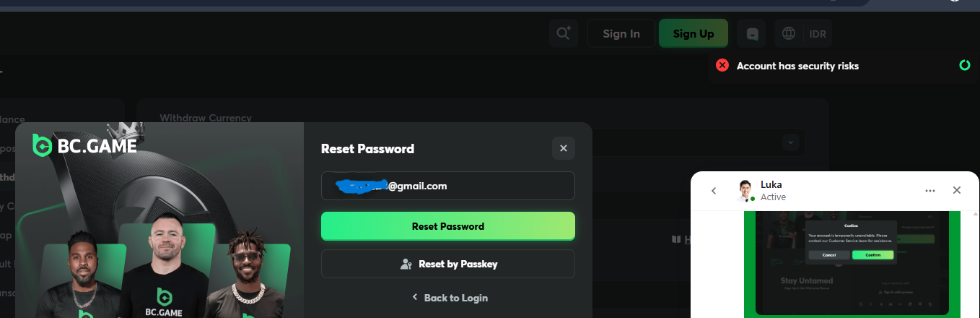
Task: Click the BC.GAME logo in the dialog
Action: [84, 146]
